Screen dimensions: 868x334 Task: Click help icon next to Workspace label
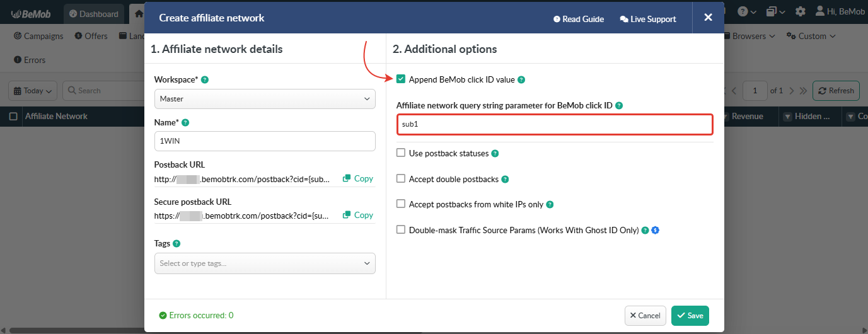205,80
